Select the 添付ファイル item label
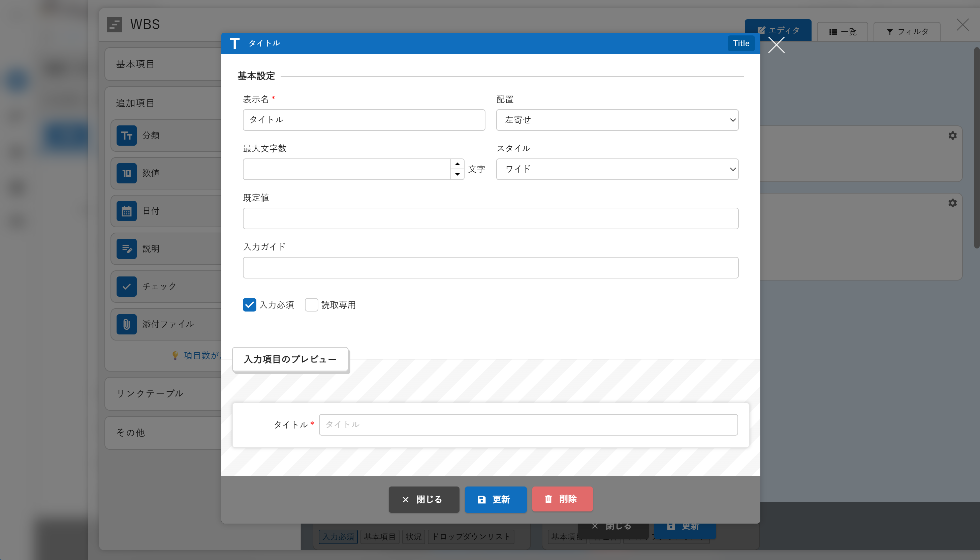Image resolution: width=980 pixels, height=560 pixels. coord(168,324)
